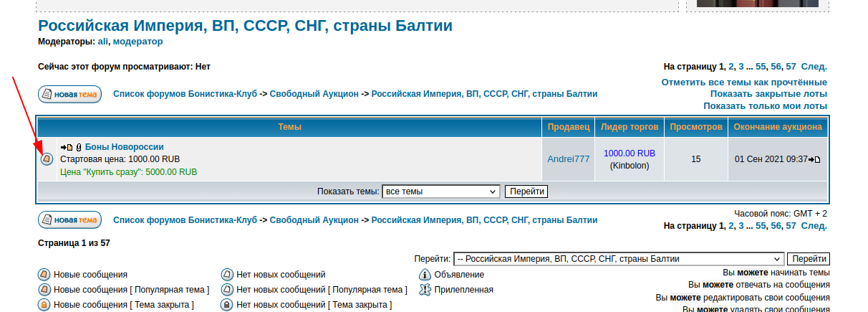
Task: Open the "Показать темы" dropdown
Action: 440,192
